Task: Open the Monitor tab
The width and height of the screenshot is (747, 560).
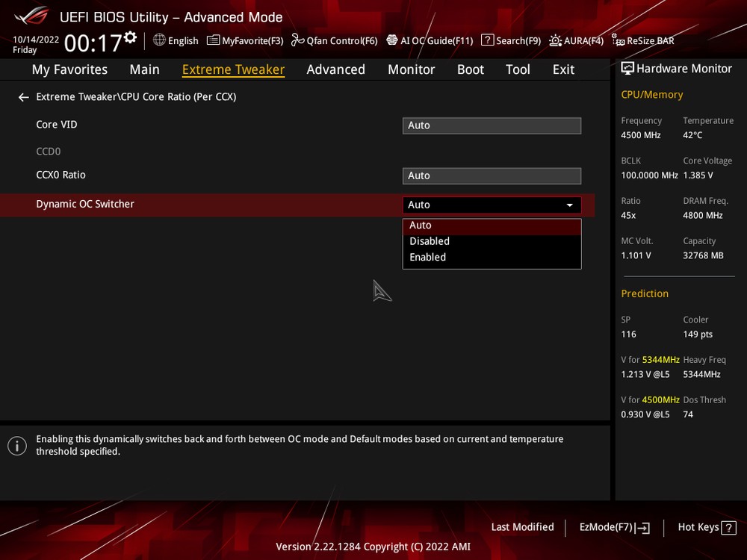Action: pos(411,69)
